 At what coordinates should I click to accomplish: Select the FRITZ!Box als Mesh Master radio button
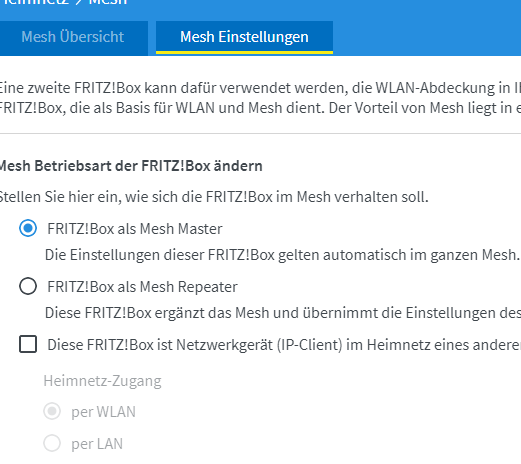pyautogui.click(x=28, y=228)
